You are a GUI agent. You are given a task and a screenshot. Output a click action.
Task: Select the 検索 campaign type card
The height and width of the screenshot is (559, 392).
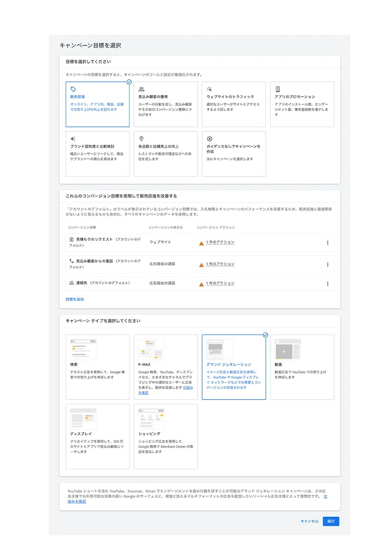(x=97, y=366)
